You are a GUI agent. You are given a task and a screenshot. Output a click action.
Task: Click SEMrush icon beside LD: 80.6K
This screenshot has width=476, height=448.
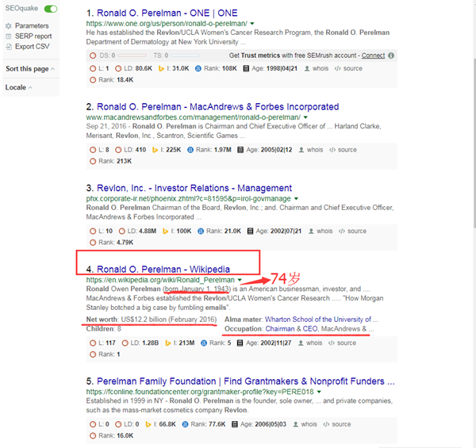pos(118,68)
